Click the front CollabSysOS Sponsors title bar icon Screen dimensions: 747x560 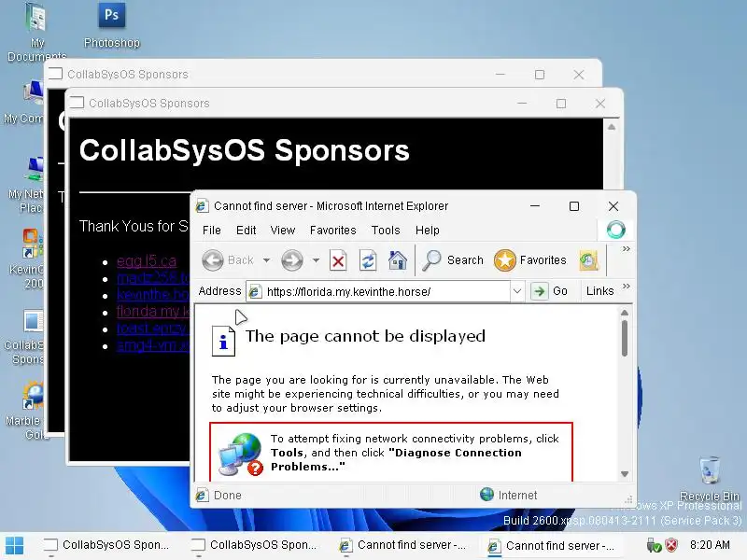point(77,103)
